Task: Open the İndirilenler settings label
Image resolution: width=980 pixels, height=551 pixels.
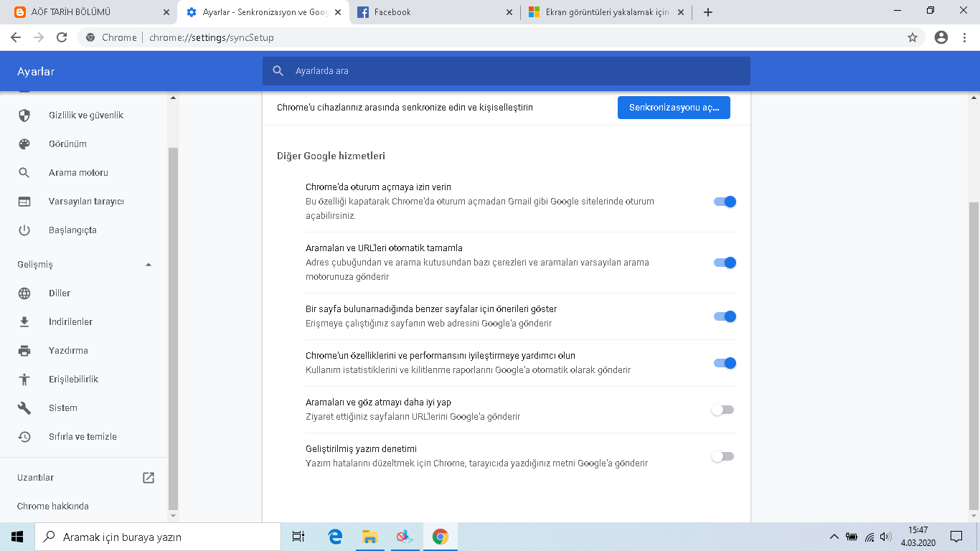Action: (x=70, y=322)
